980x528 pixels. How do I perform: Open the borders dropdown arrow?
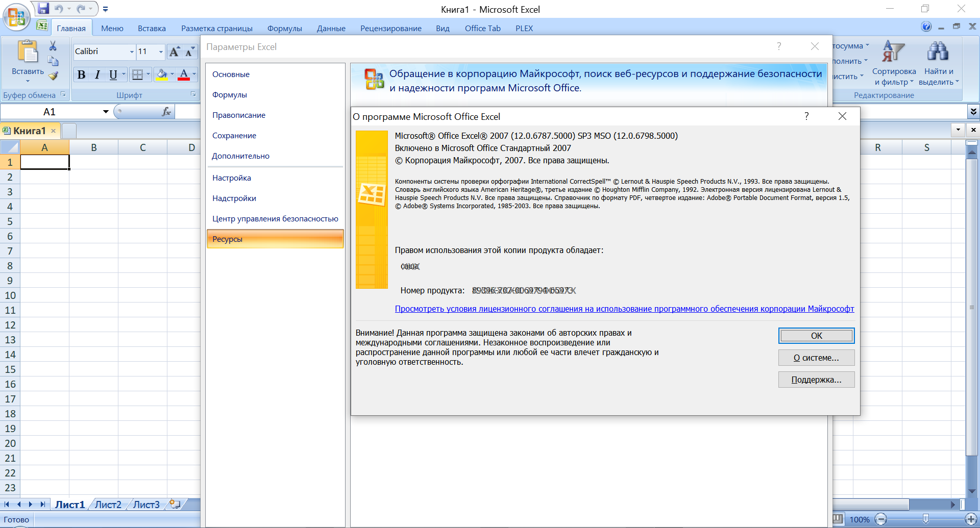[148, 75]
